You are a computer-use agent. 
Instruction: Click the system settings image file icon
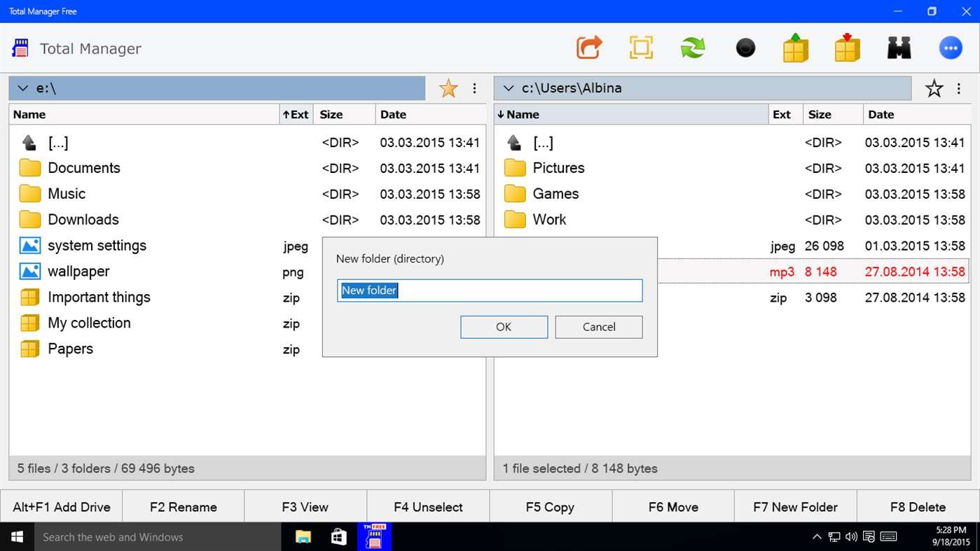pos(29,246)
